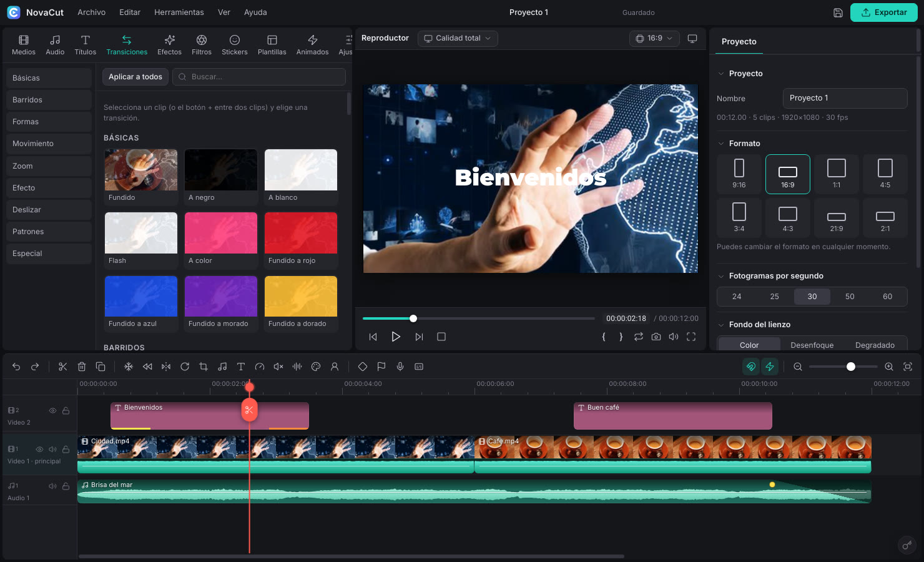Select the split scissors tool in timeline toolbar
The height and width of the screenshot is (562, 924).
pos(62,367)
